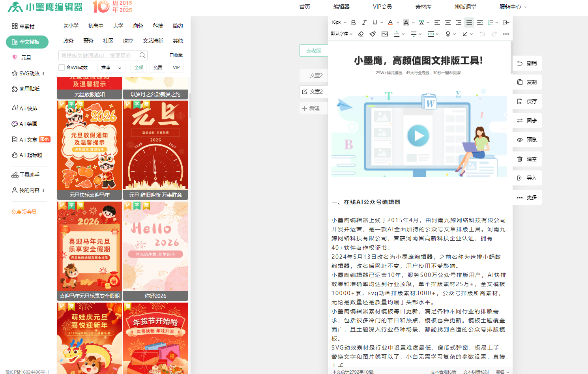Screen dimensions: 588x374
Task: Open Ai 起标题 title generator
Action: (x=27, y=155)
